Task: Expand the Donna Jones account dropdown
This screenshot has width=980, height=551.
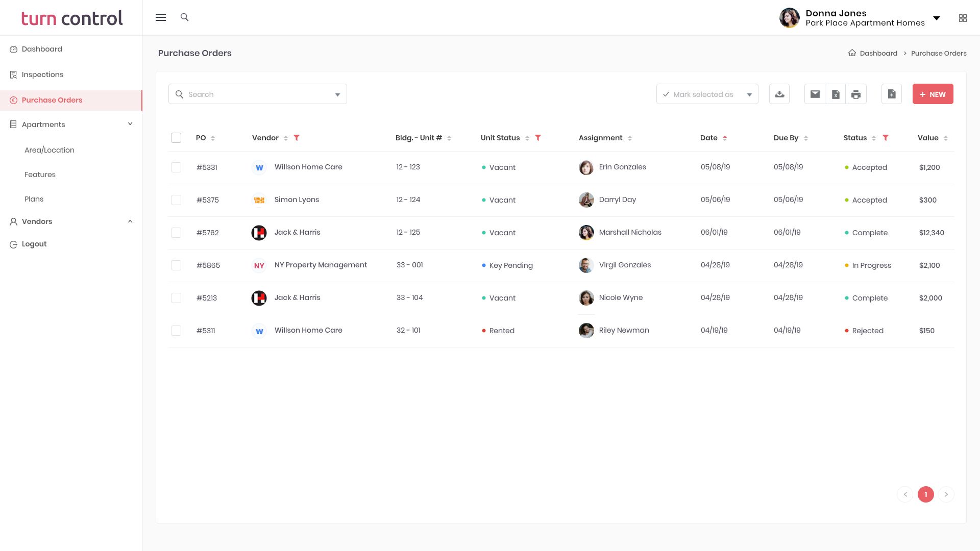Action: [x=937, y=18]
